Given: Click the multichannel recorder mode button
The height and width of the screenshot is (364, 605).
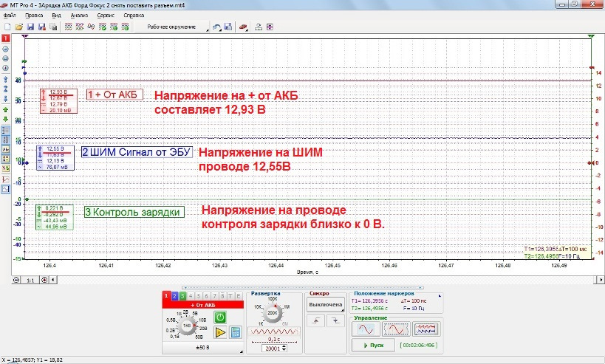Looking at the screenshot, I should click(426, 329).
